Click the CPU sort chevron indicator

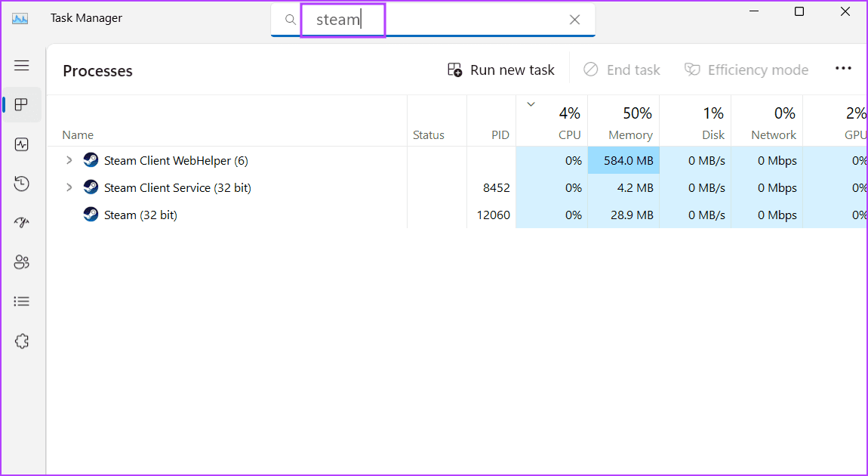click(531, 104)
